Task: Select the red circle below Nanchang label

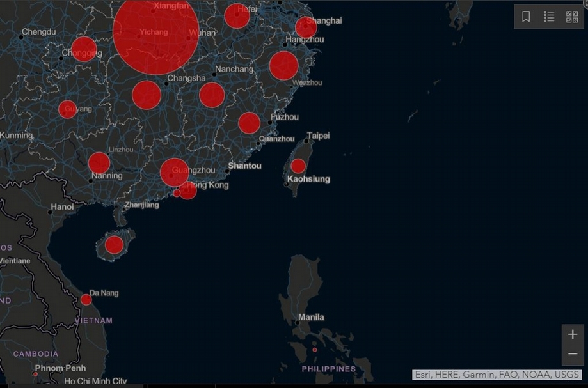Action: 212,95
